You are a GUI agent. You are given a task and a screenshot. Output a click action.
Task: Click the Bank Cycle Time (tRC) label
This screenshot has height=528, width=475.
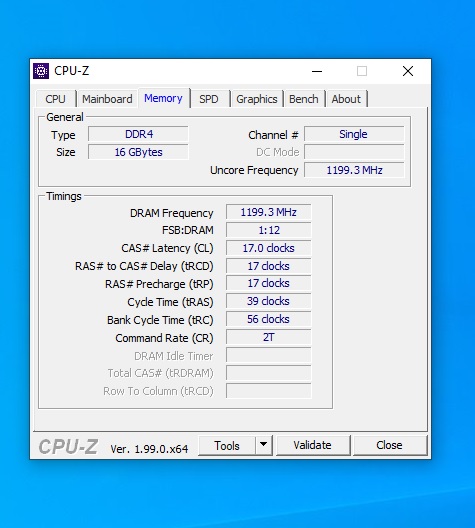coord(160,320)
